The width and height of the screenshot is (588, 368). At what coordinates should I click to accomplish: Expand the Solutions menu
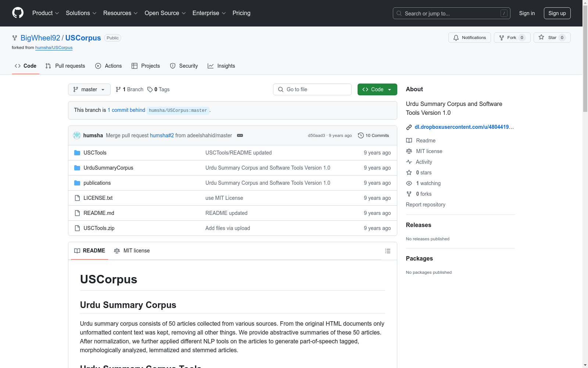pos(81,13)
